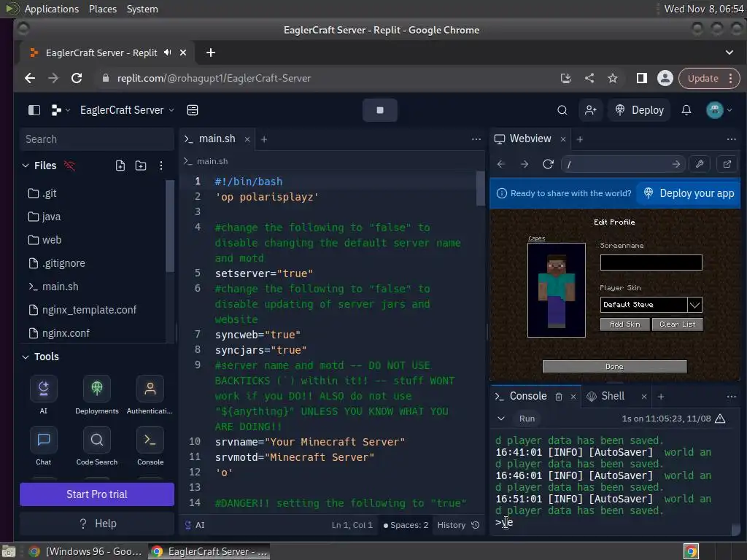Open file History in the status bar

click(458, 525)
